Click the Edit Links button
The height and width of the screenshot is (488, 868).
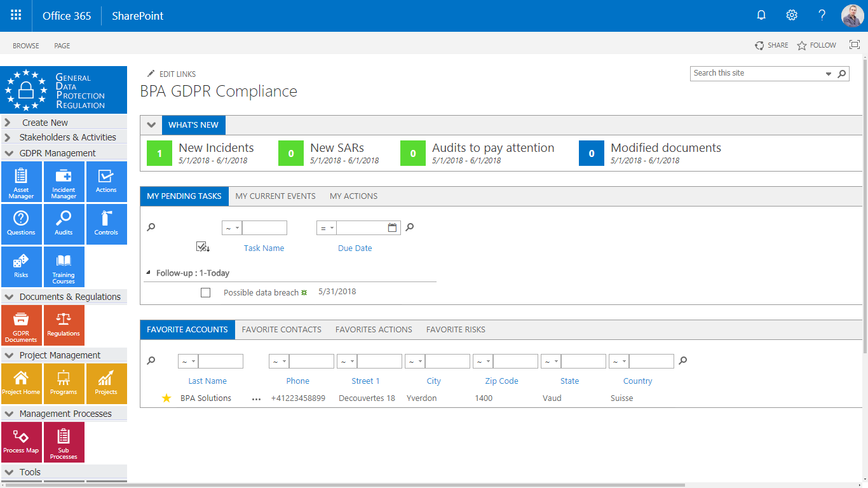[x=172, y=74]
